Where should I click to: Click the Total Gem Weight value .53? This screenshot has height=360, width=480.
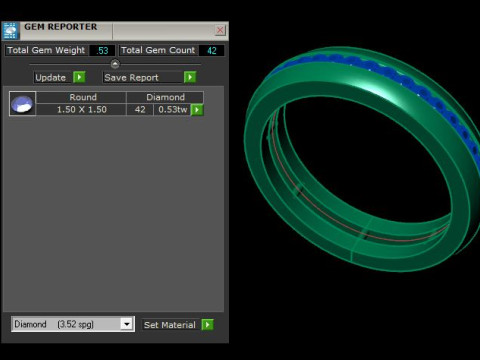[x=102, y=51]
